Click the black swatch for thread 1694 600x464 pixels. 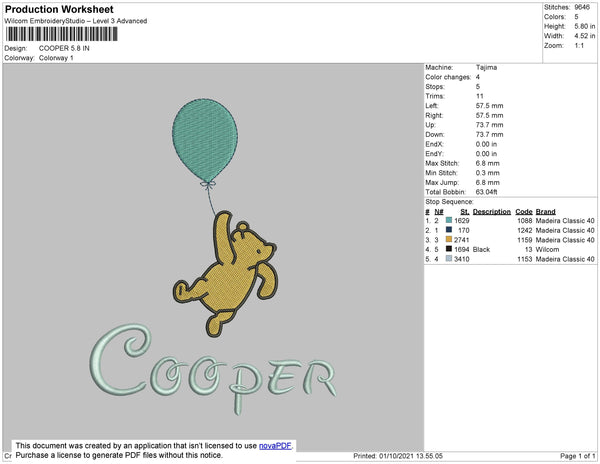click(x=449, y=249)
